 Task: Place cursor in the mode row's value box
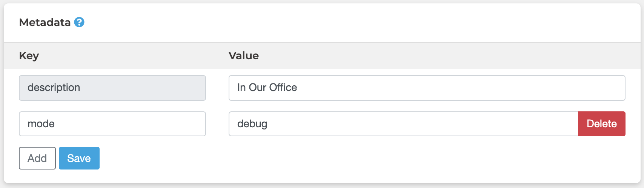(403, 124)
